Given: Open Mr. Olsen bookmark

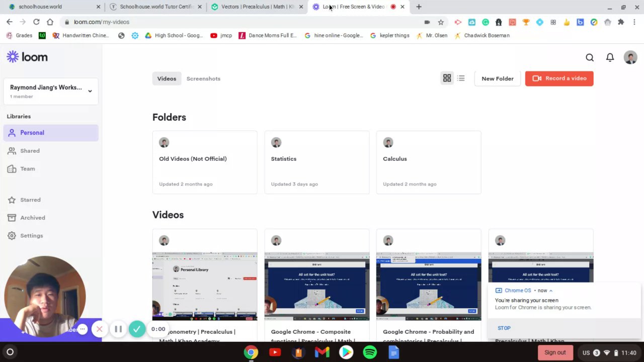Looking at the screenshot, I should pos(432,36).
